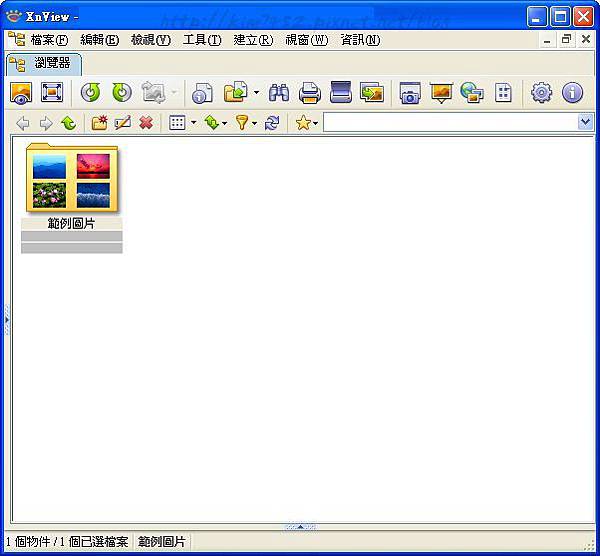Click the Create web page globe icon
This screenshot has height=556, width=600.
pyautogui.click(x=472, y=93)
